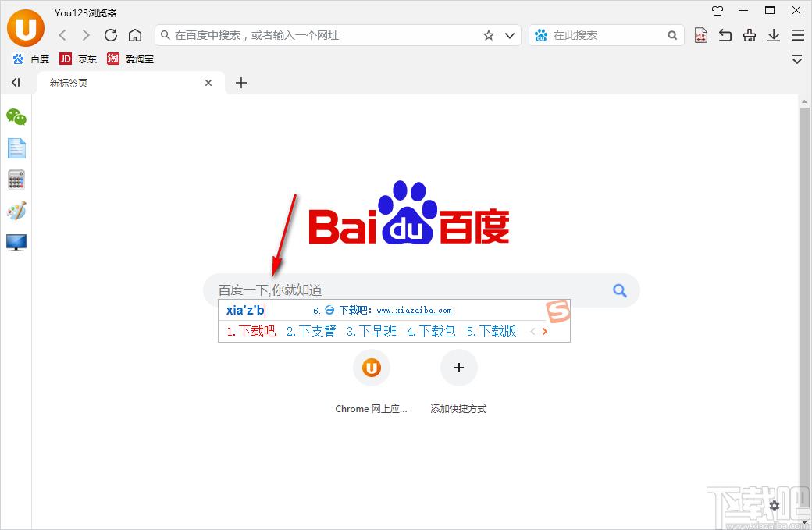
Task: Open a new tab with the plus button
Action: pos(241,83)
